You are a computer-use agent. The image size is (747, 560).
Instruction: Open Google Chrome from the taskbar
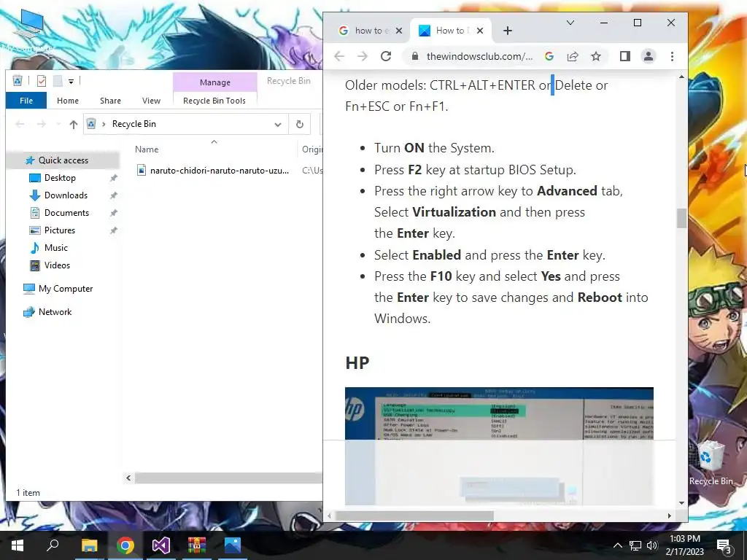[125, 545]
